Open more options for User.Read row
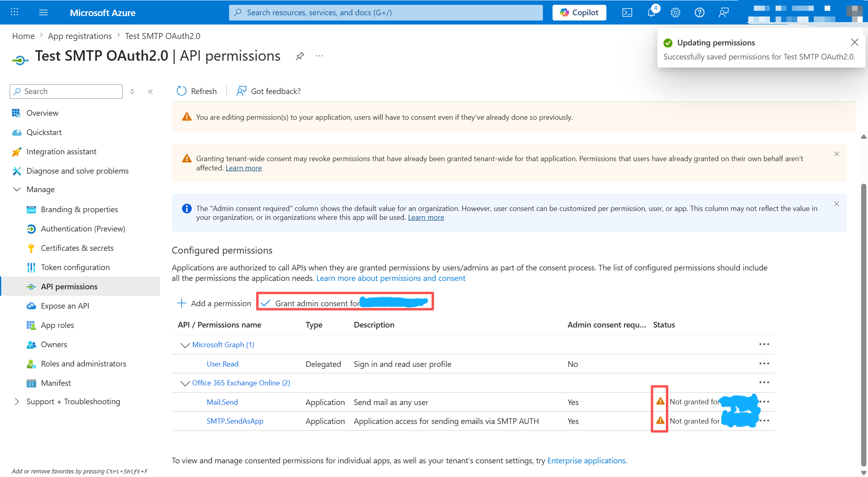 coord(764,364)
